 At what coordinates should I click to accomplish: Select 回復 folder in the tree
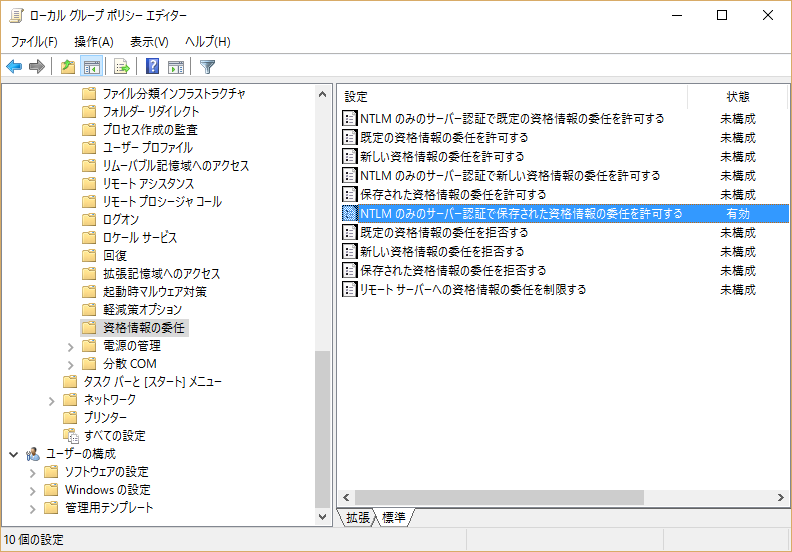(x=115, y=255)
